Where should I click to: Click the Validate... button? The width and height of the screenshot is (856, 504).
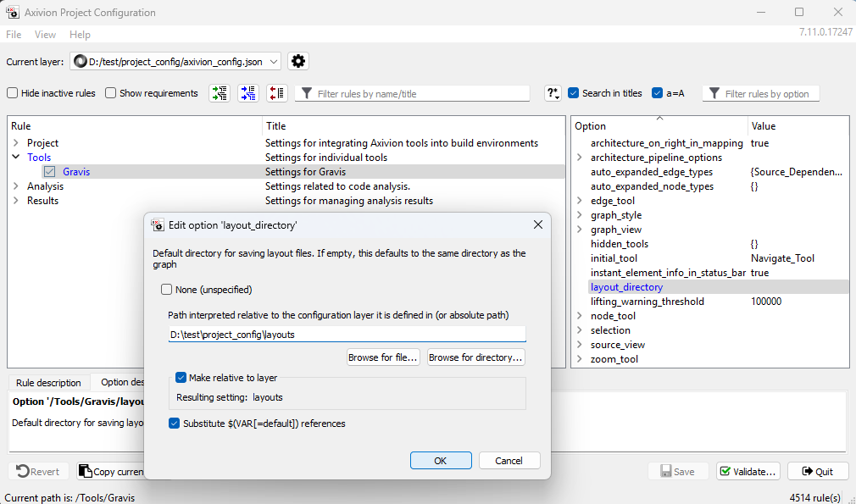click(x=748, y=471)
